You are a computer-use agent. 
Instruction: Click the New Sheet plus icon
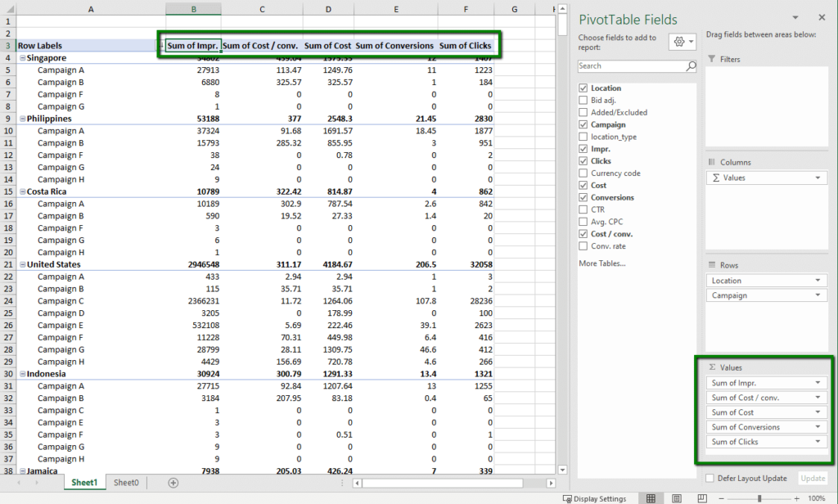click(172, 483)
